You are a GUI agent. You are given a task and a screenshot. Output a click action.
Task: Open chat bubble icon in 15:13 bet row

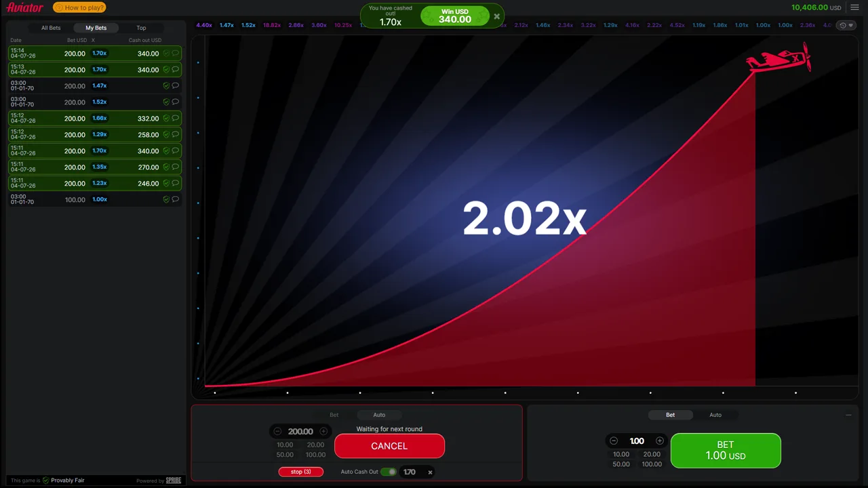click(175, 69)
